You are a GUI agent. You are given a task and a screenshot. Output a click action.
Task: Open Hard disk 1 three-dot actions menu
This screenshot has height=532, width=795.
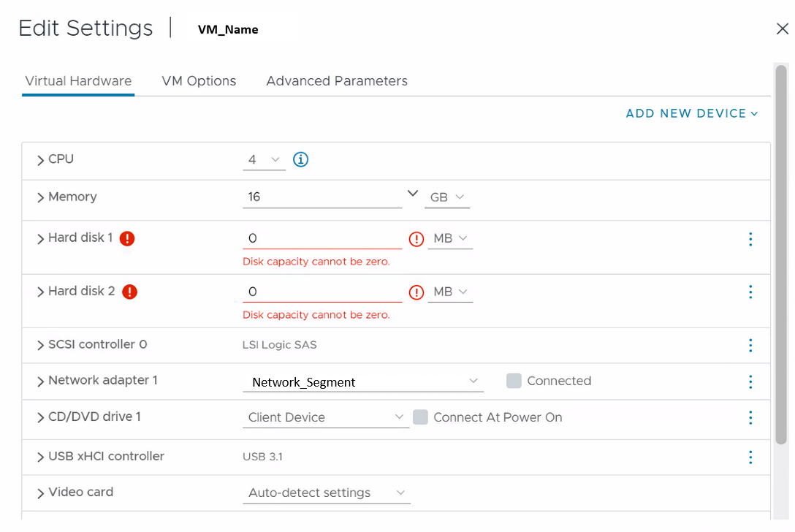pyautogui.click(x=750, y=239)
